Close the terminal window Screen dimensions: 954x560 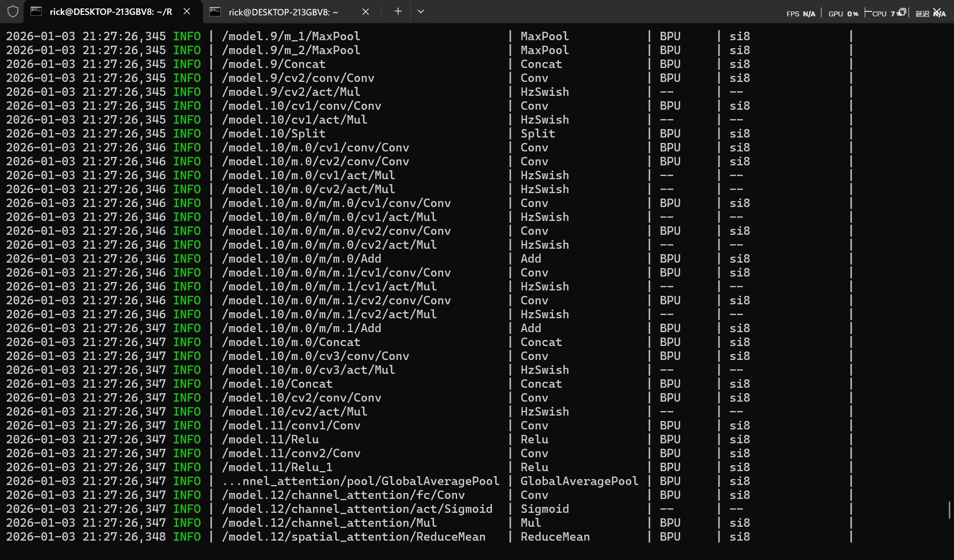coord(937,11)
